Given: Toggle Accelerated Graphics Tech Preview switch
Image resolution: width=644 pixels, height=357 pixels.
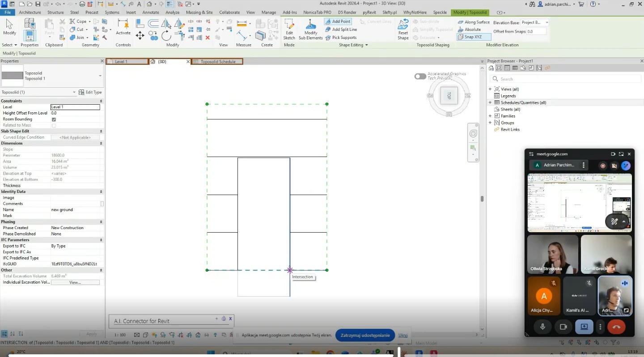Looking at the screenshot, I should click(x=420, y=76).
